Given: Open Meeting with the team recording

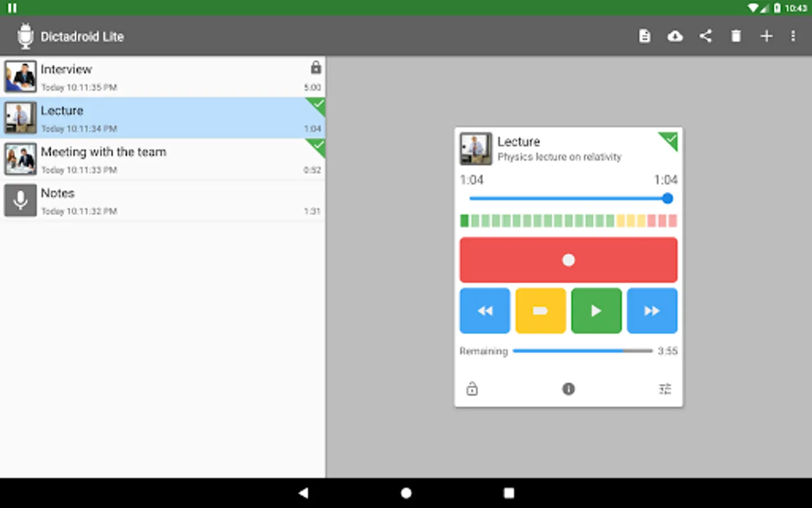Looking at the screenshot, I should pos(162,159).
